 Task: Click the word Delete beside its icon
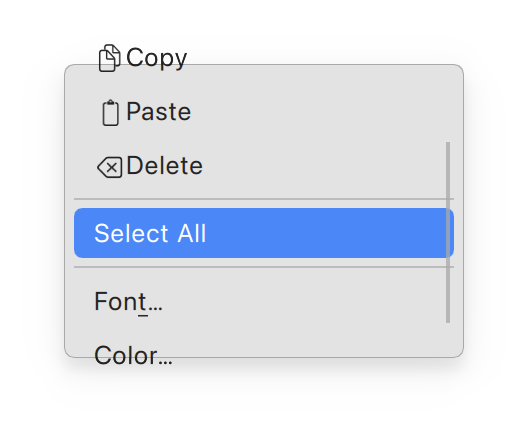tap(165, 166)
